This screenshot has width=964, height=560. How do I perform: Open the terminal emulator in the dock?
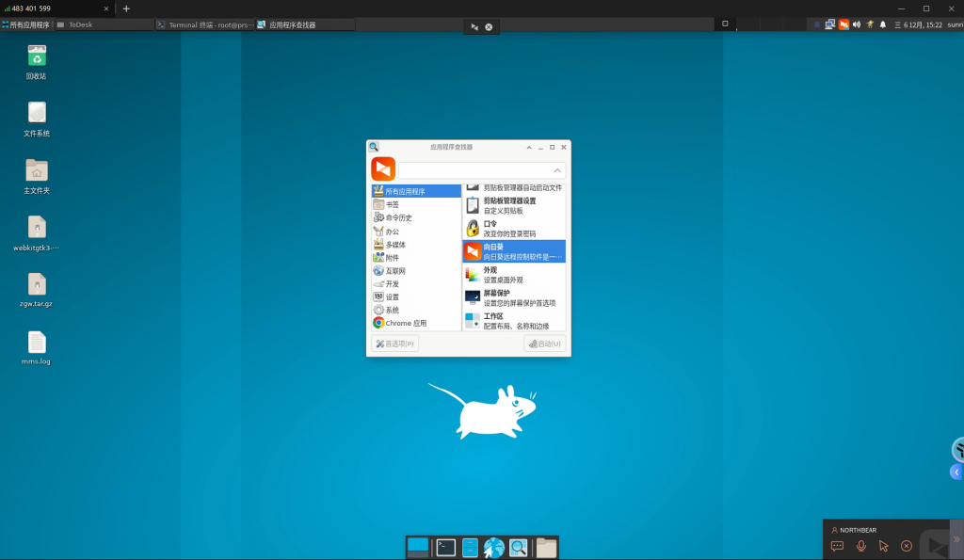(x=446, y=547)
